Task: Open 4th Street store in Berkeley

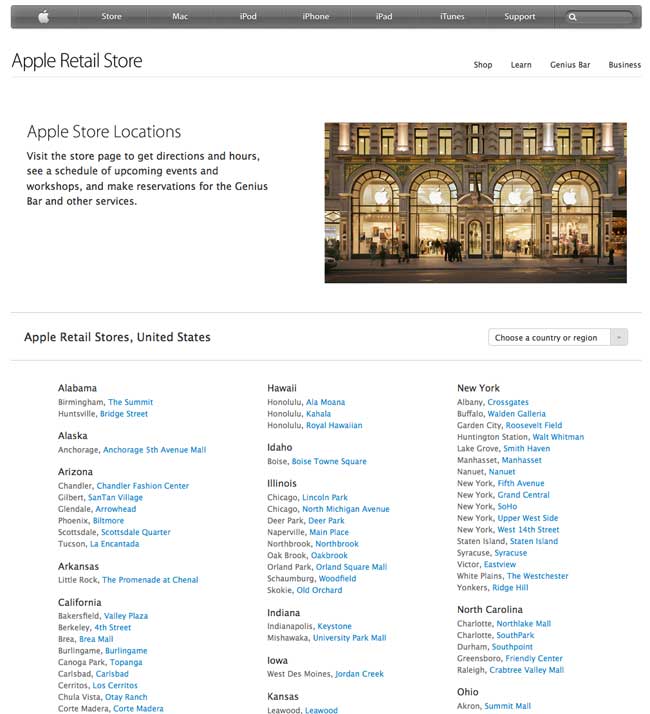Action: coord(113,627)
